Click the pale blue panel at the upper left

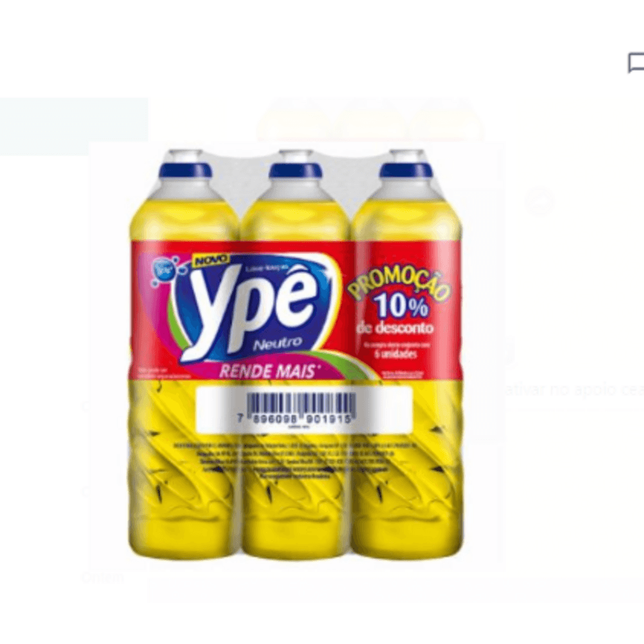pyautogui.click(x=74, y=126)
